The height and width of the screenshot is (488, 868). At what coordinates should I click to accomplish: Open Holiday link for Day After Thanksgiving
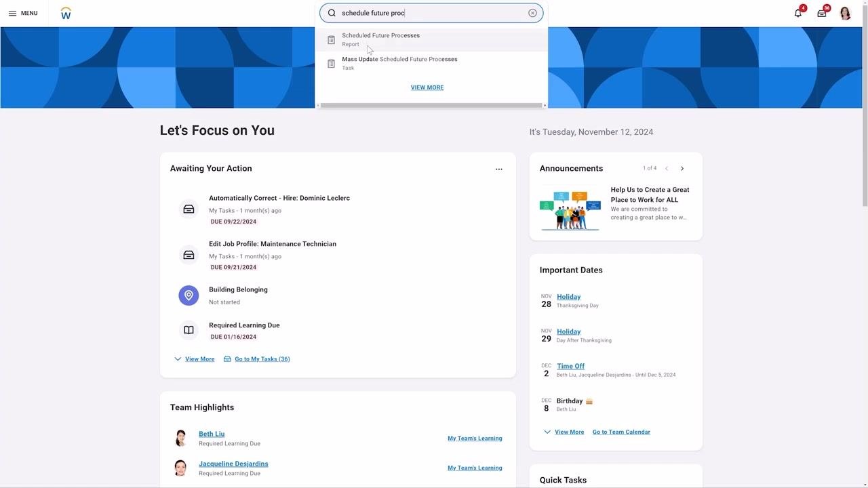click(x=569, y=331)
